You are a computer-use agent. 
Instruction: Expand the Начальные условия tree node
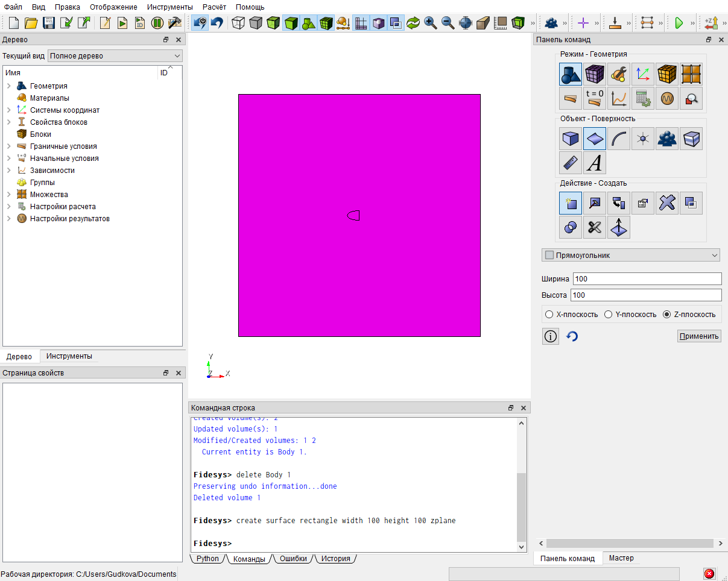(x=9, y=159)
